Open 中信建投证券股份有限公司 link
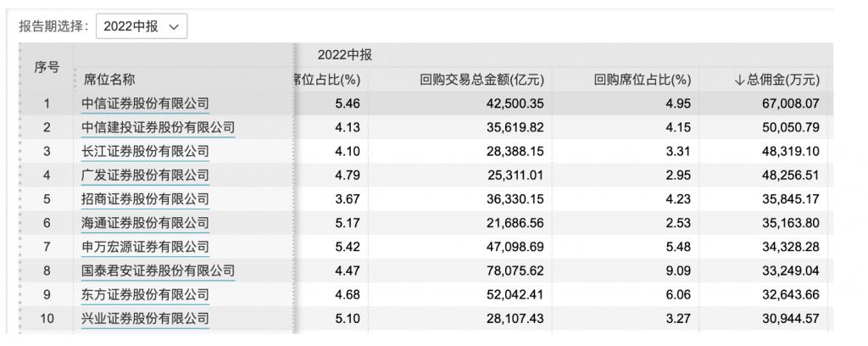Screen dimensions: 868x346 157,127
